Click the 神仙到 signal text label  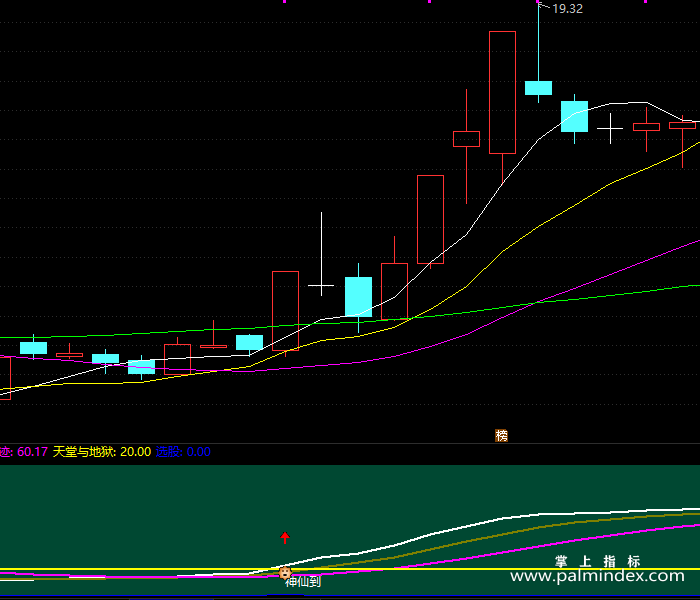coord(303,581)
